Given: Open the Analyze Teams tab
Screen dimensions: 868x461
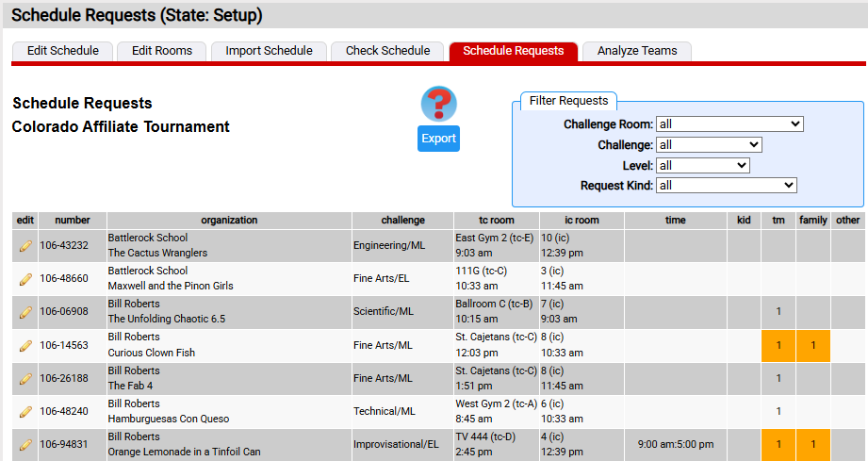Looking at the screenshot, I should (637, 51).
